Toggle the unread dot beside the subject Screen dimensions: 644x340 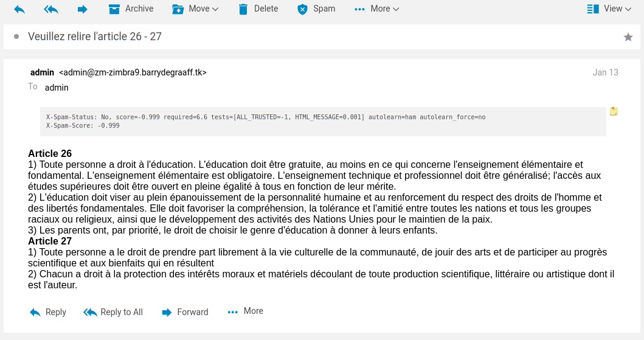[x=16, y=37]
